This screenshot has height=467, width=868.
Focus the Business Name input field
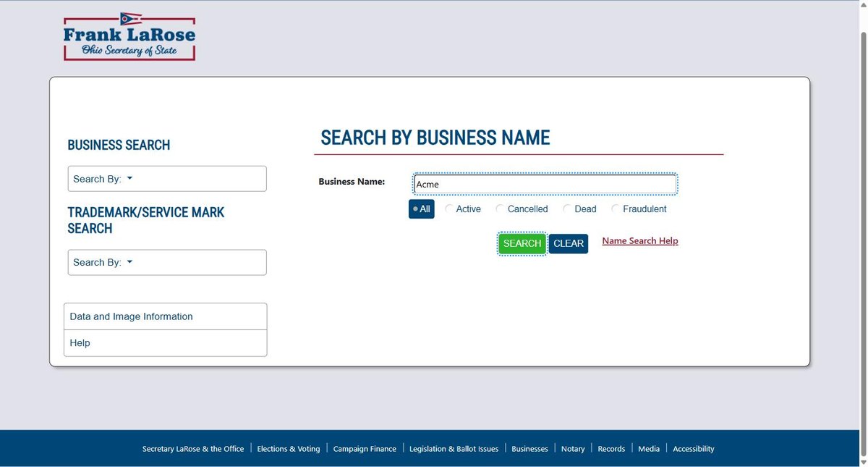point(545,184)
